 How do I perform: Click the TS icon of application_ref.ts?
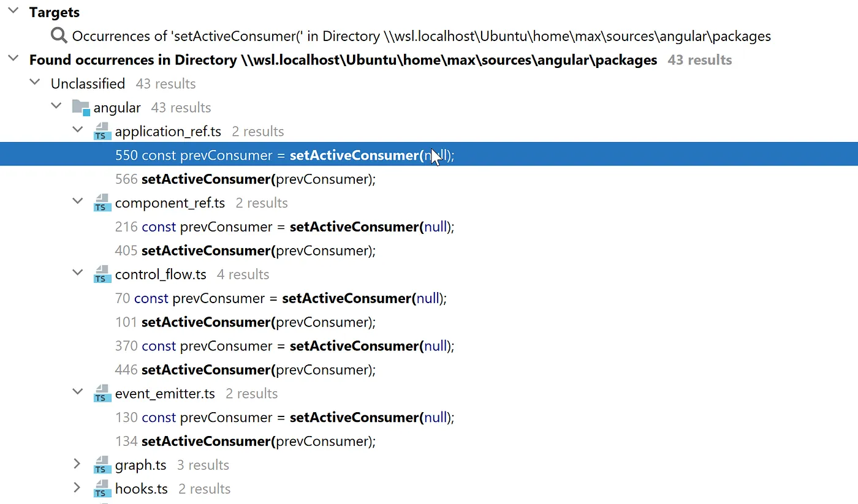[102, 132]
